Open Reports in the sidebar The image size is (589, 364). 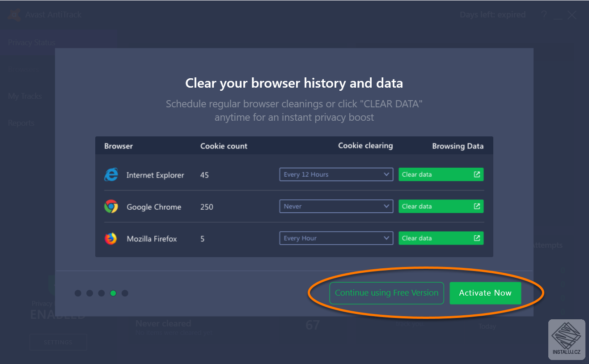[21, 123]
